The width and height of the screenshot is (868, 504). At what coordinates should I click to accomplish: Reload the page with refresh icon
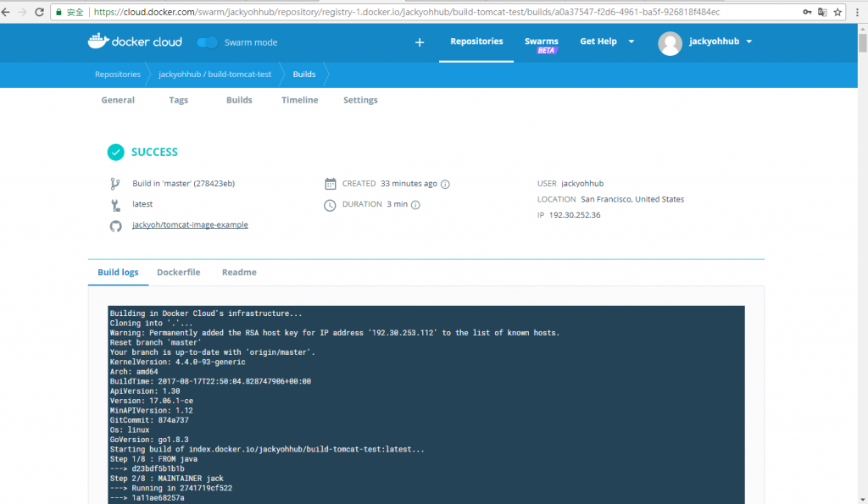[39, 12]
